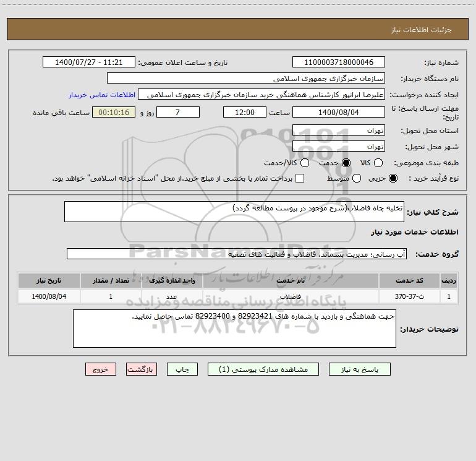Click the response deadline date 1400/08/04 field
This screenshot has height=461, width=476.
(x=339, y=112)
